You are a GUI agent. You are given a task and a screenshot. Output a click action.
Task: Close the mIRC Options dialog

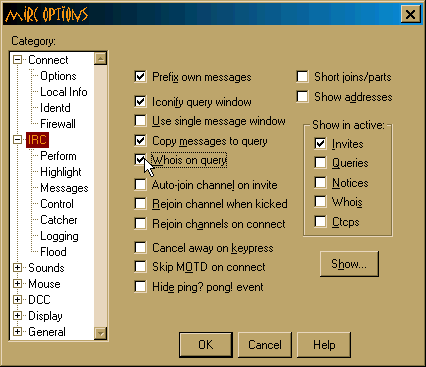pos(410,14)
